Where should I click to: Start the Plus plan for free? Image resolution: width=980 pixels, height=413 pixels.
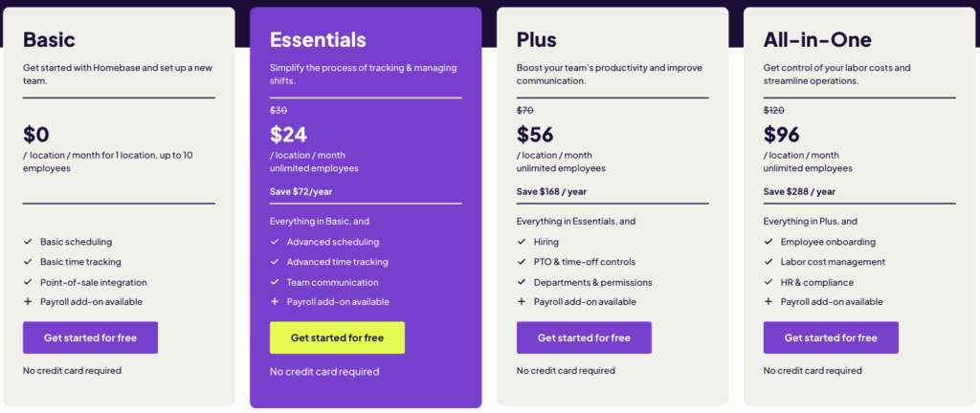coord(584,337)
